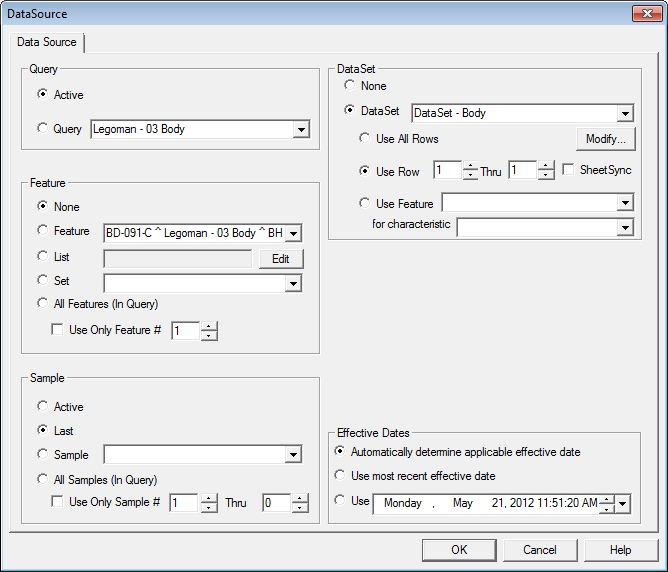
Task: Click the Edit button next to List
Action: pyautogui.click(x=280, y=259)
